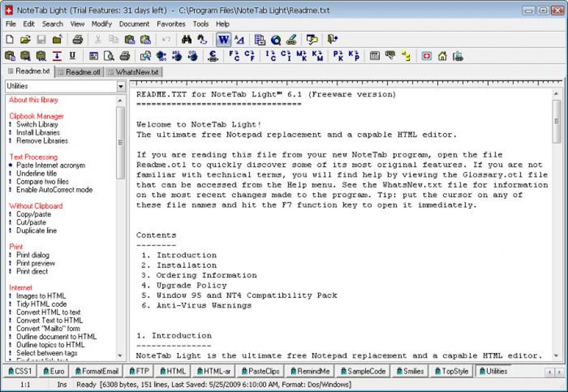Click the Celsius to Fahrenheit conversion icon
This screenshot has width=568, height=392.
pos(249,56)
